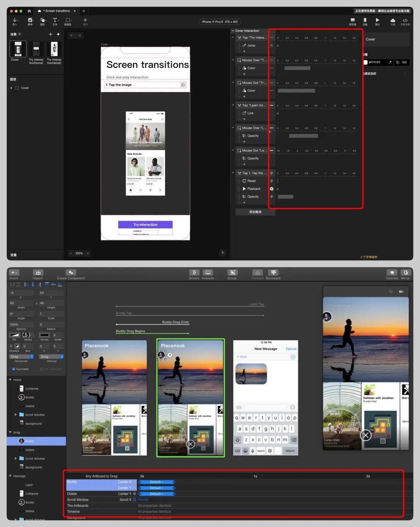The image size is (420, 527).
Task: Click the 添加触发 add trigger button
Action: (x=255, y=212)
